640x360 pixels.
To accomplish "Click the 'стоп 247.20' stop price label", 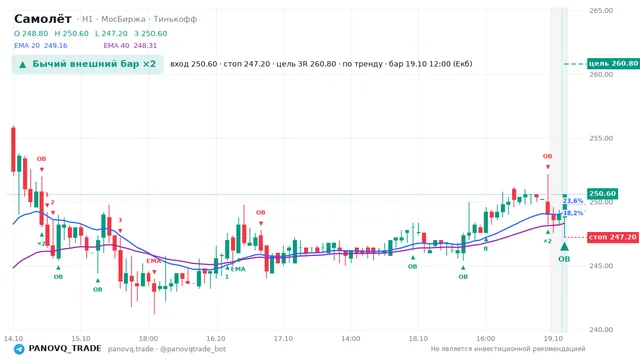I will pos(613,237).
